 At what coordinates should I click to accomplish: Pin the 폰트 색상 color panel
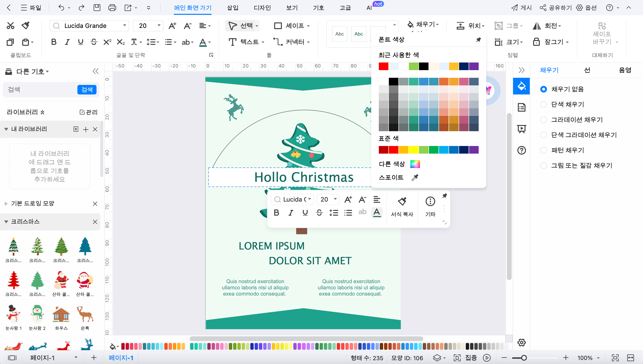coord(478,40)
